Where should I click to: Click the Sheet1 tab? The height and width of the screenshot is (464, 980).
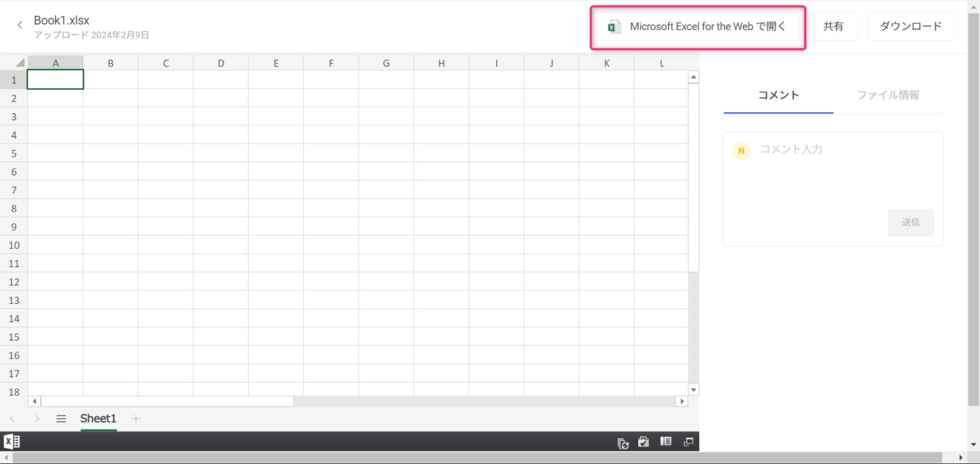pyautogui.click(x=98, y=419)
